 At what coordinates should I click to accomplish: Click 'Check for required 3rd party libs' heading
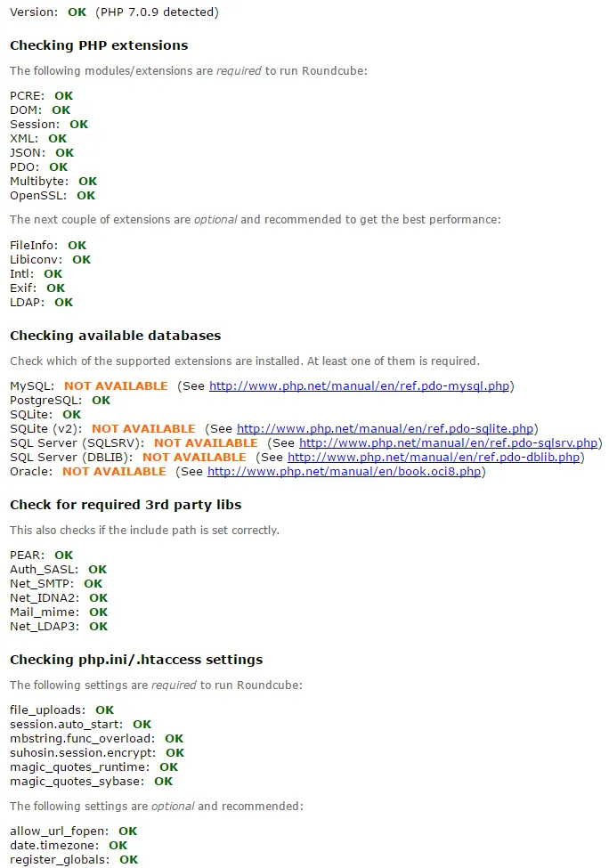[126, 505]
